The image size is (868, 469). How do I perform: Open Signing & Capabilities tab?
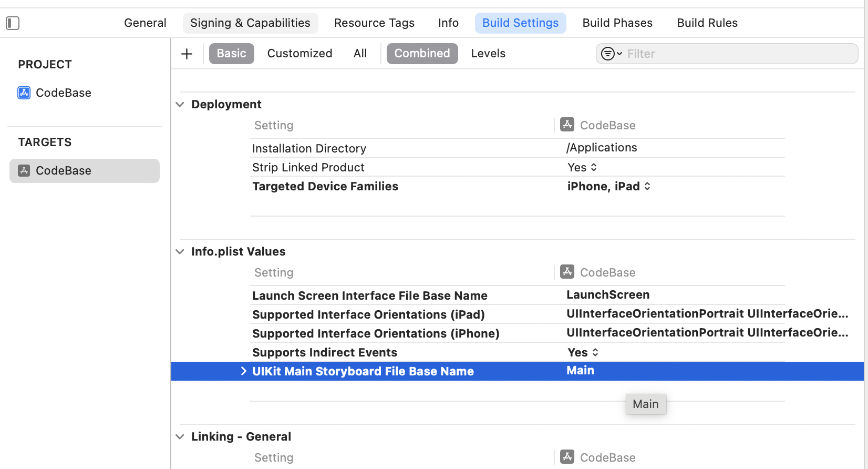[x=250, y=23]
